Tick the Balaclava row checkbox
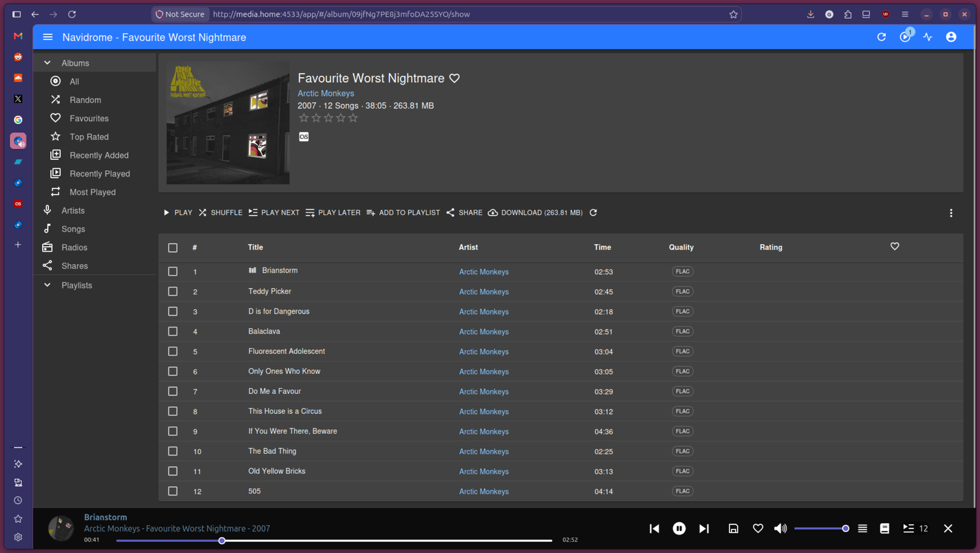This screenshot has width=980, height=553. pyautogui.click(x=173, y=331)
